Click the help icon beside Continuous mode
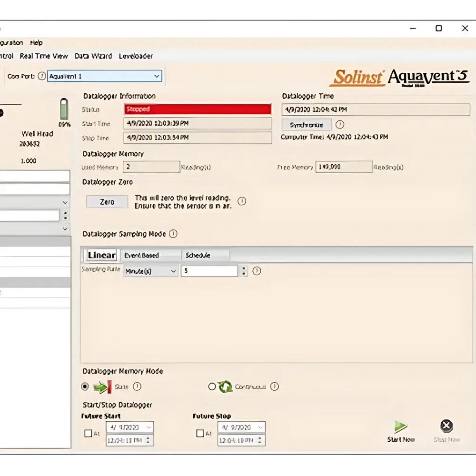 pyautogui.click(x=275, y=387)
